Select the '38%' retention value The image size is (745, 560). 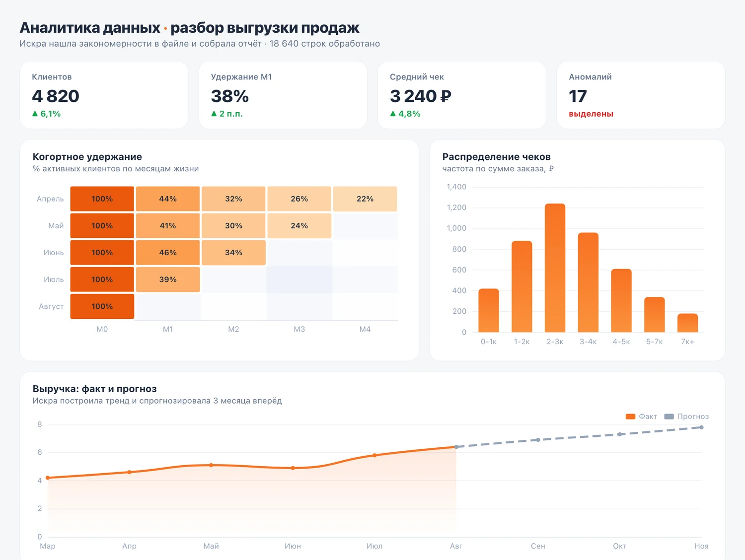pyautogui.click(x=230, y=96)
